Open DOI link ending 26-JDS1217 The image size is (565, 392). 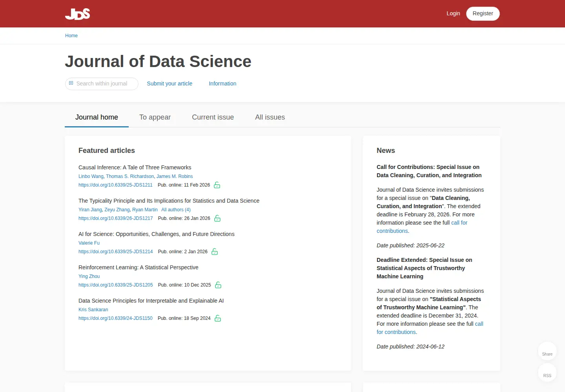(x=115, y=218)
